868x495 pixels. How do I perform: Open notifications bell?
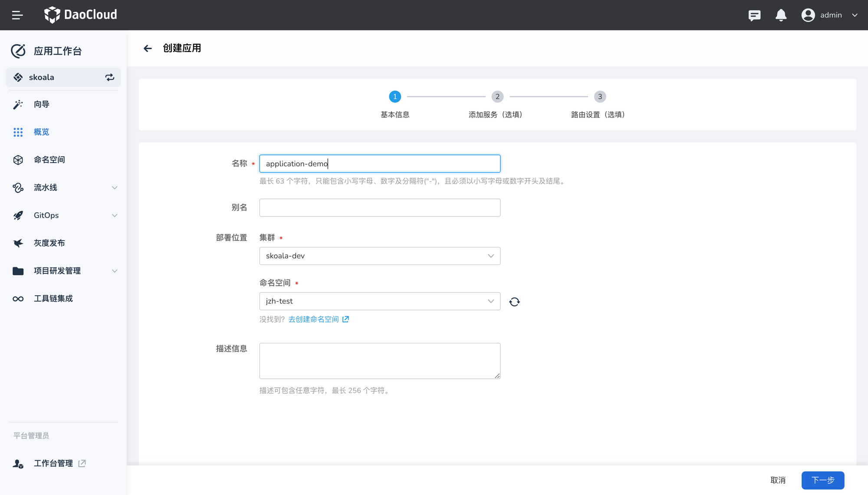pyautogui.click(x=781, y=15)
